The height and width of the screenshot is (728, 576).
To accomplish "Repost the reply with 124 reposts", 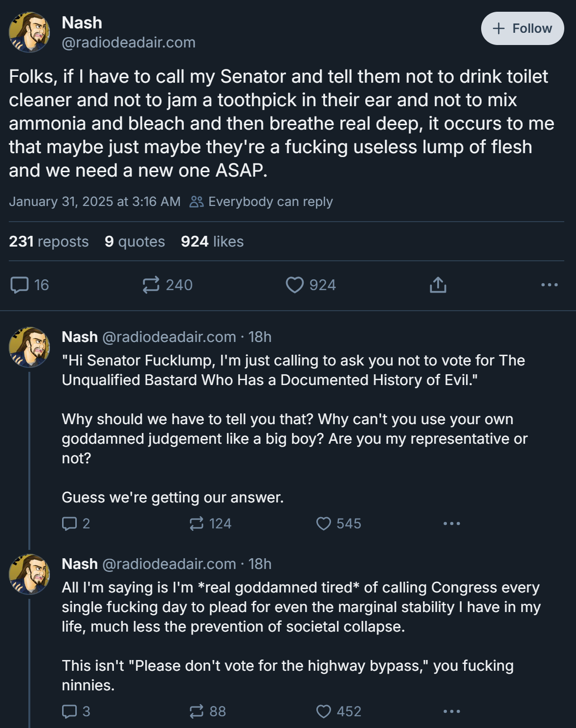I will [x=210, y=523].
